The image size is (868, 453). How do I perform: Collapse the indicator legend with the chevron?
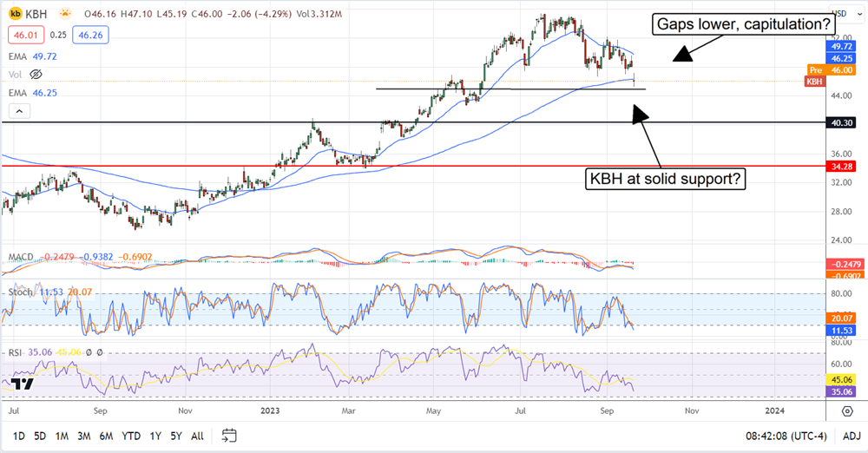tap(17, 110)
